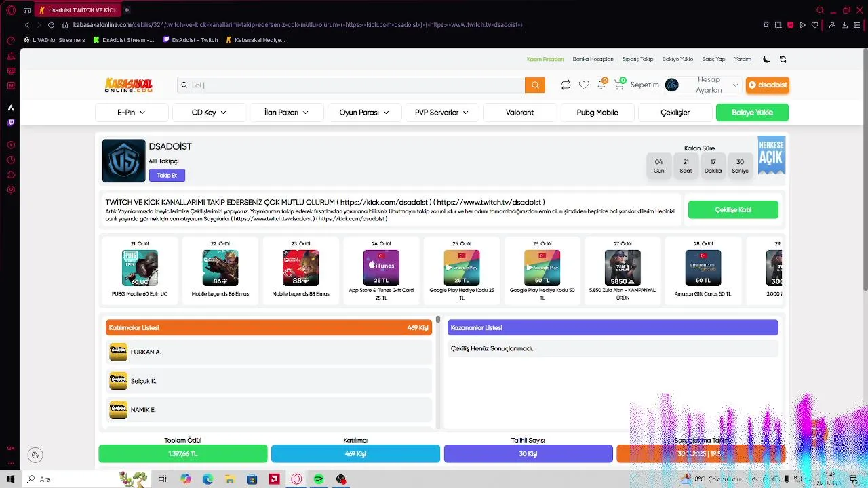Click the orange dsadoist stream button
Viewport: 868px width, 488px height.
pyautogui.click(x=768, y=85)
